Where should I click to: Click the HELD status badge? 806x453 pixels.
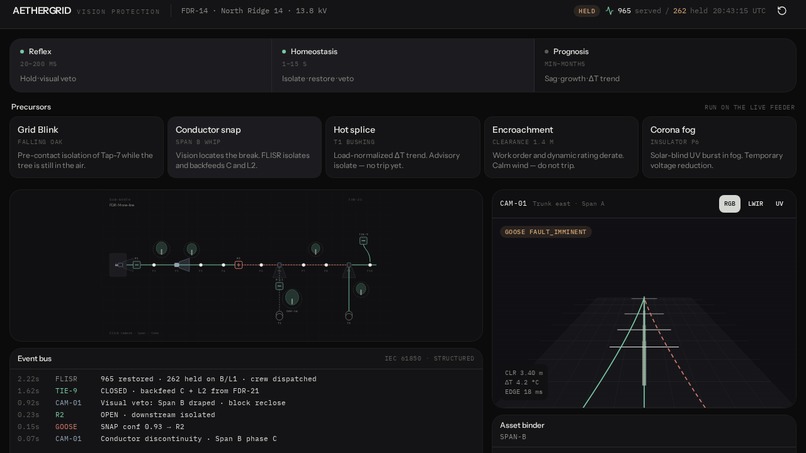[587, 11]
